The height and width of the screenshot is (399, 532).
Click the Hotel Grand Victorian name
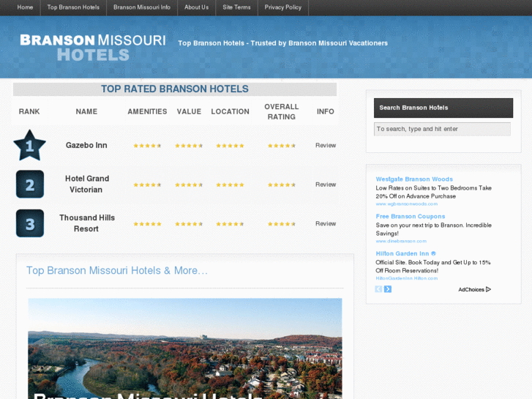point(87,184)
